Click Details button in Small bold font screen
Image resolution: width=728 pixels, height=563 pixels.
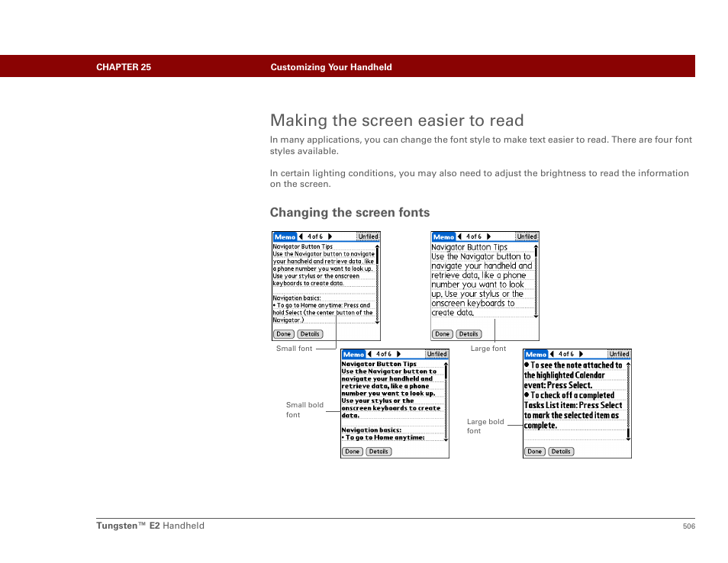[x=378, y=452]
